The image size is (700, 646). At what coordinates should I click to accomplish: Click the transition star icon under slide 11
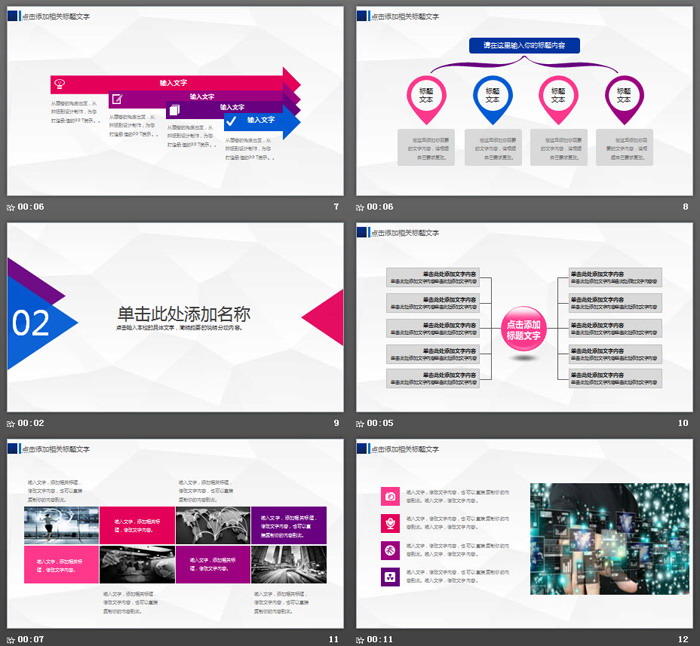(11, 639)
